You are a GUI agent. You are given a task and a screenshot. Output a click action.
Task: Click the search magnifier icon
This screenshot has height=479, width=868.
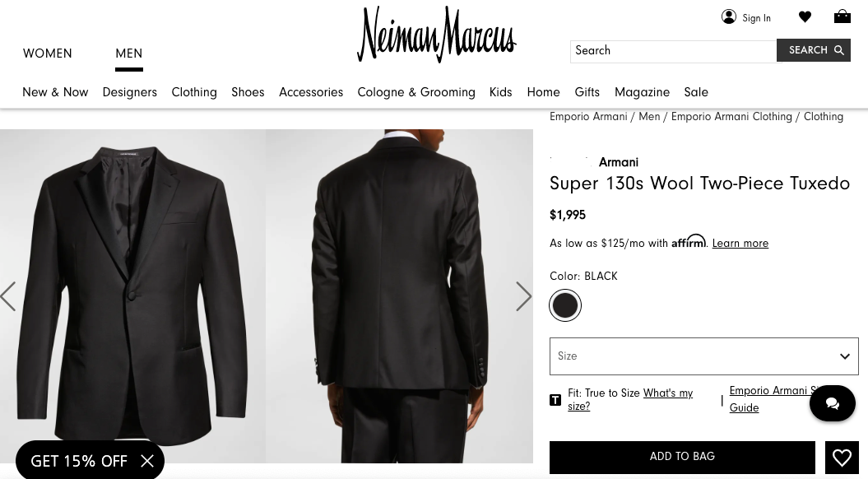click(838, 50)
